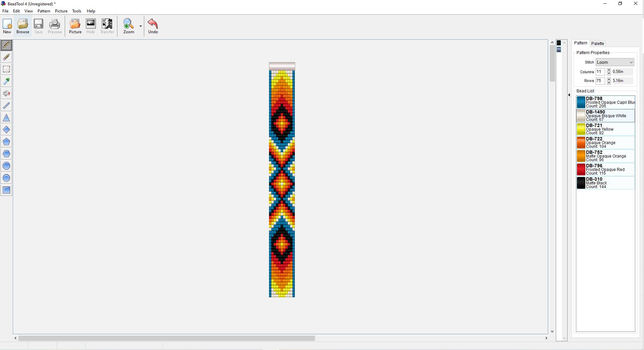
Task: Select the Hexagon shape tool
Action: click(x=6, y=154)
